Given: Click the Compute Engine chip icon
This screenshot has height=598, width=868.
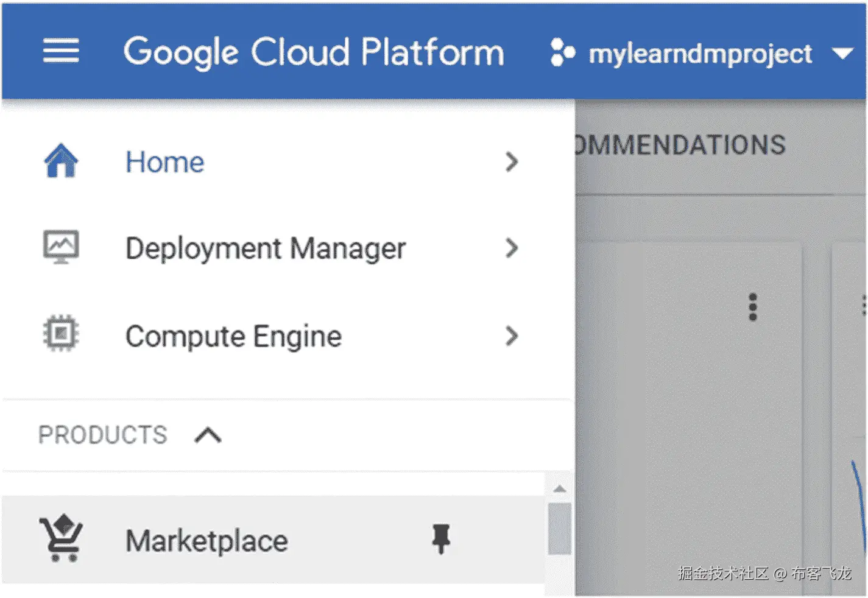Looking at the screenshot, I should point(61,334).
